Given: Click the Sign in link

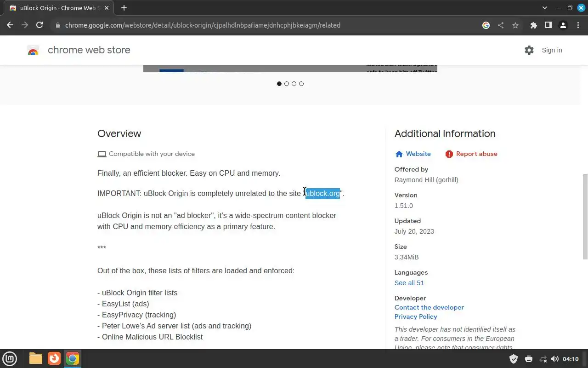Looking at the screenshot, I should (552, 50).
